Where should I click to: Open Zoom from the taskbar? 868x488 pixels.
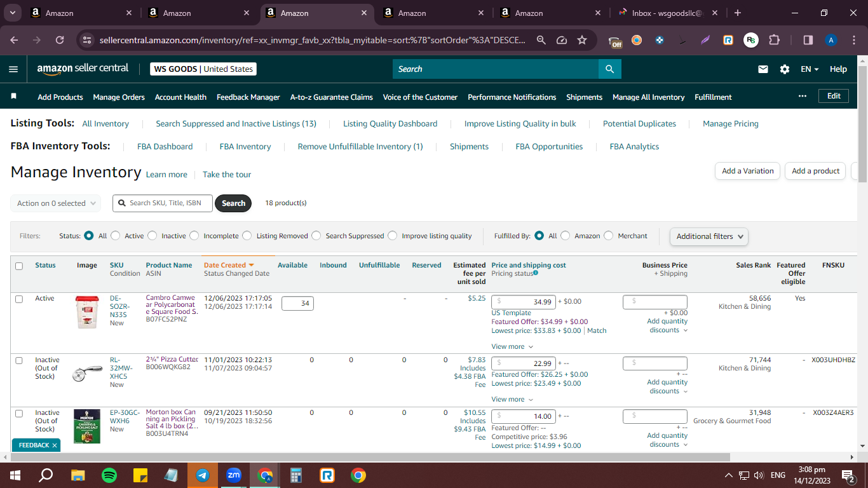click(x=234, y=475)
